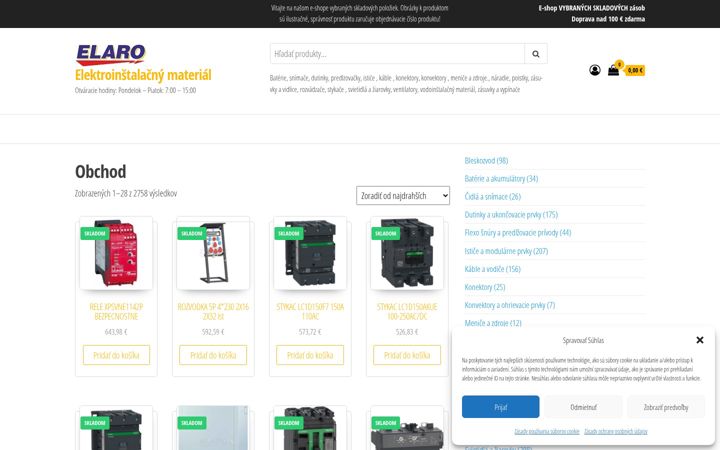
Task: Open the shopping cart icon
Action: point(613,70)
